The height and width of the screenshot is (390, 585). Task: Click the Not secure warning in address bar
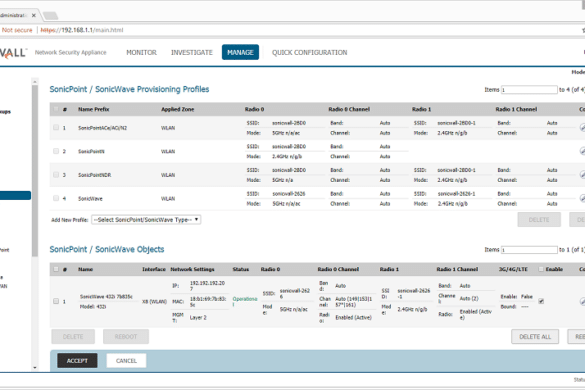(x=17, y=30)
